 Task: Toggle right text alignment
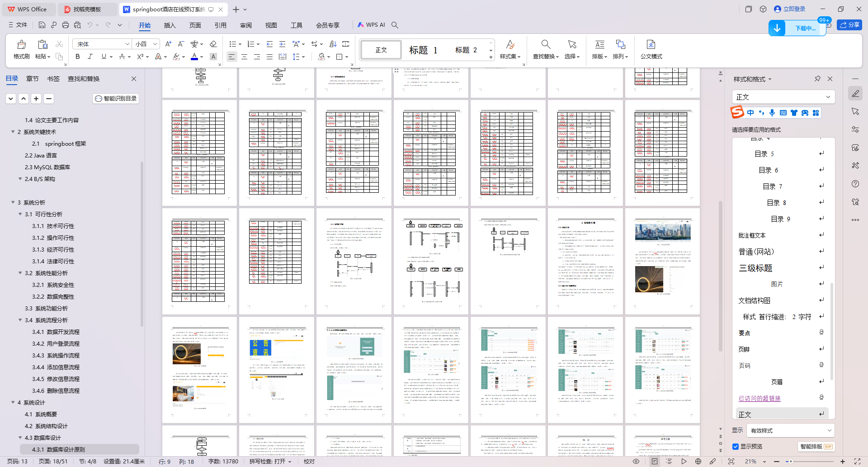pyautogui.click(x=257, y=57)
